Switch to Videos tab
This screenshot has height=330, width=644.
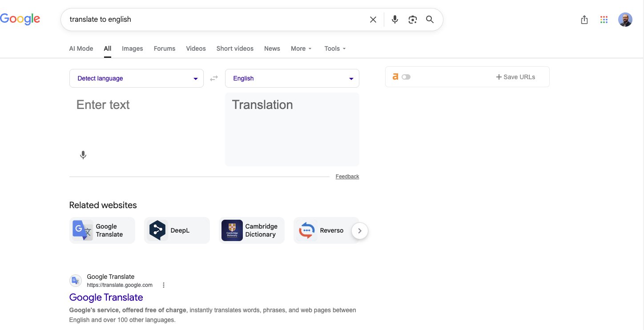[x=196, y=48]
